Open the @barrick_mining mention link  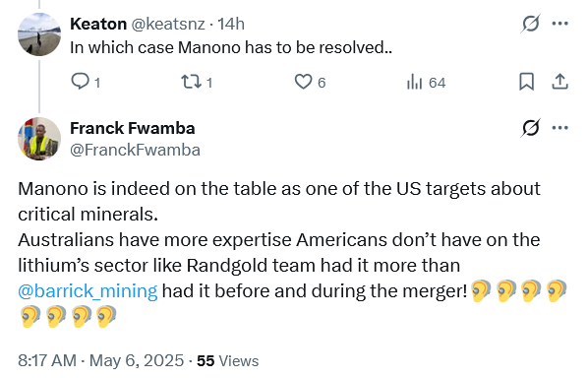click(88, 291)
